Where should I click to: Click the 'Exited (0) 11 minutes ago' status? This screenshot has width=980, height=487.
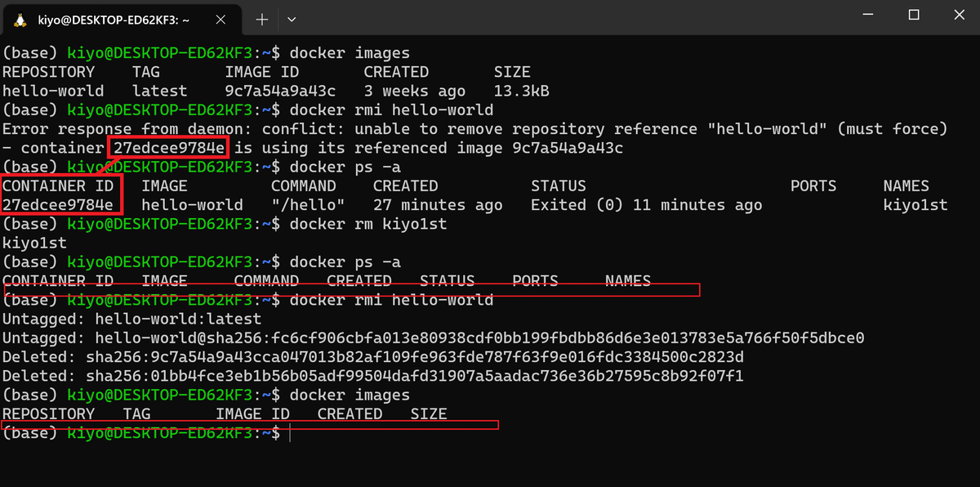click(x=647, y=205)
